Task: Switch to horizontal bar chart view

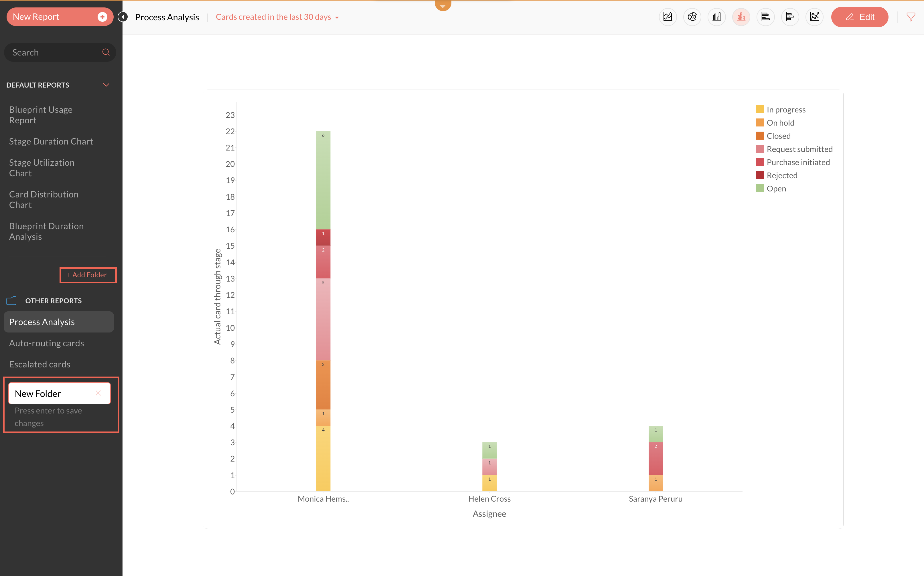Action: [x=765, y=17]
